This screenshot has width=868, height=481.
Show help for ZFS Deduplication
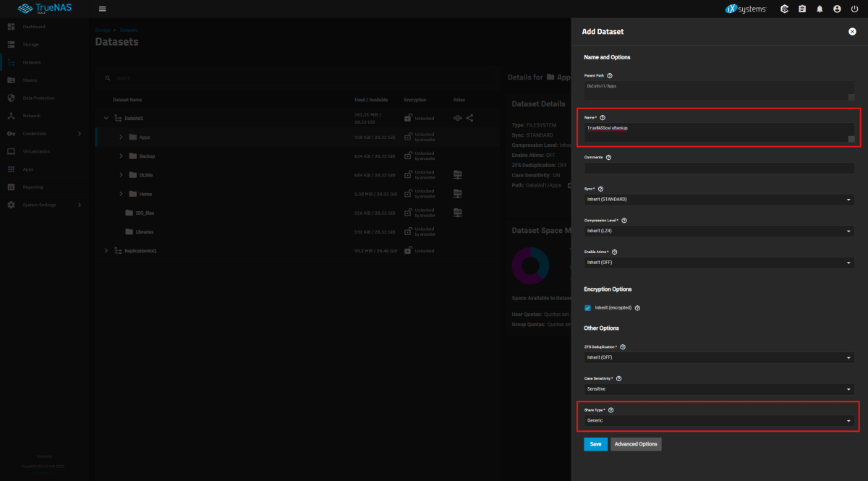click(624, 347)
